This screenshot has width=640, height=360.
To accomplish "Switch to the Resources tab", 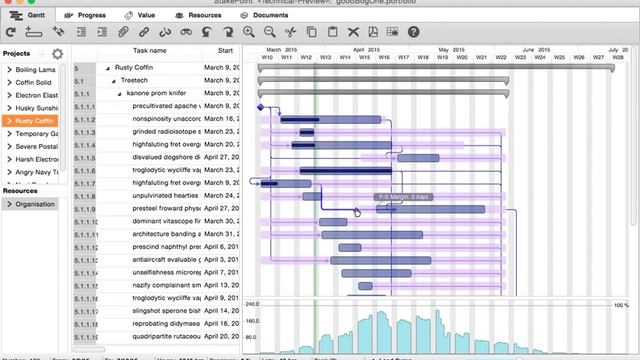I will pyautogui.click(x=198, y=15).
